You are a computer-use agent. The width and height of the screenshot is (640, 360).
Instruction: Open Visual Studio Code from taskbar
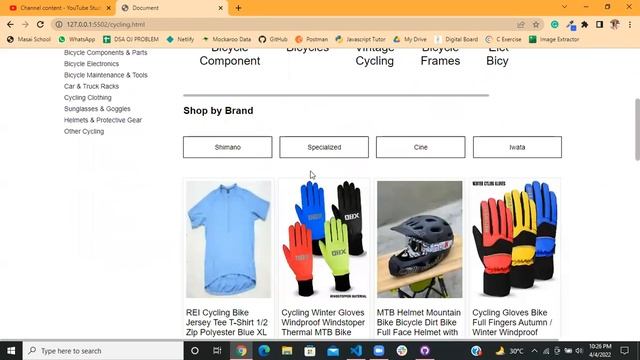tap(356, 351)
